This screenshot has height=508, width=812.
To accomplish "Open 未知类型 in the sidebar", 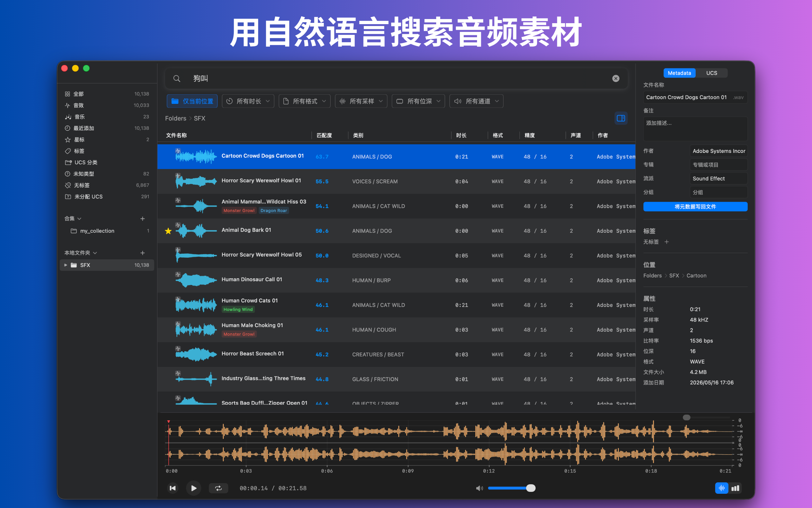I will coord(107,174).
